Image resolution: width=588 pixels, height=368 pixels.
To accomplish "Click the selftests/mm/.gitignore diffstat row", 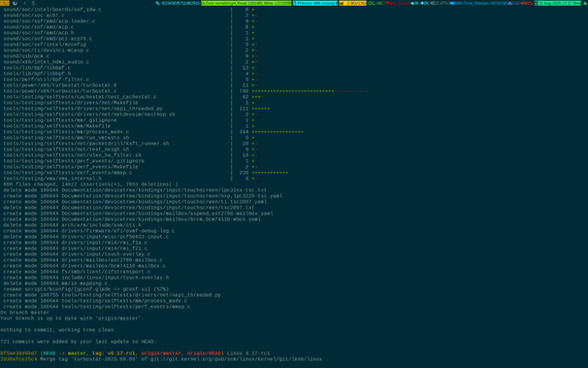I will pyautogui.click(x=129, y=120).
